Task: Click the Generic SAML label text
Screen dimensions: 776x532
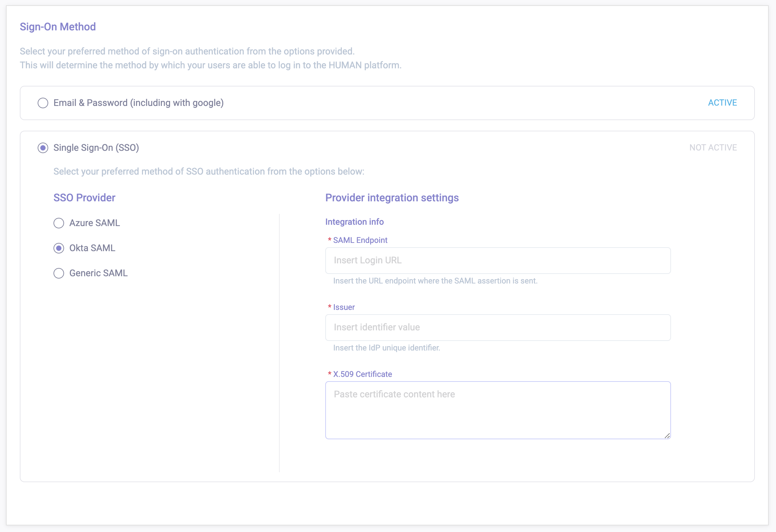Action: tap(98, 273)
